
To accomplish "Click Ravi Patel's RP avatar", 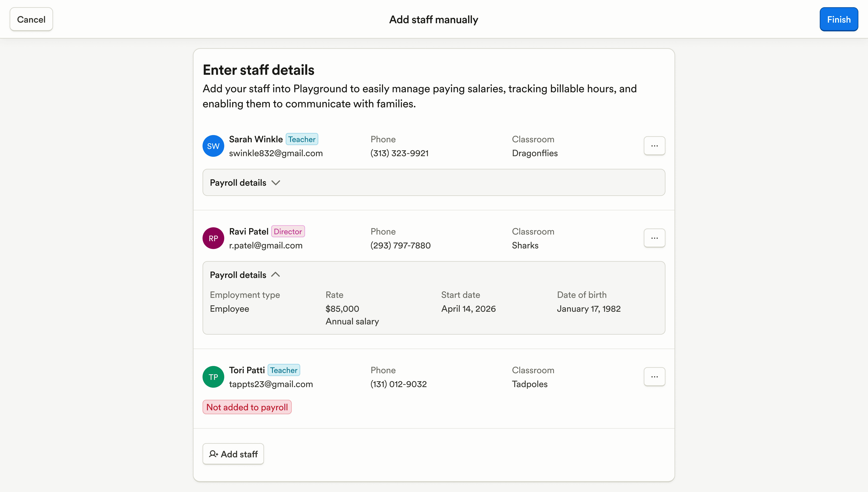I will [x=213, y=238].
